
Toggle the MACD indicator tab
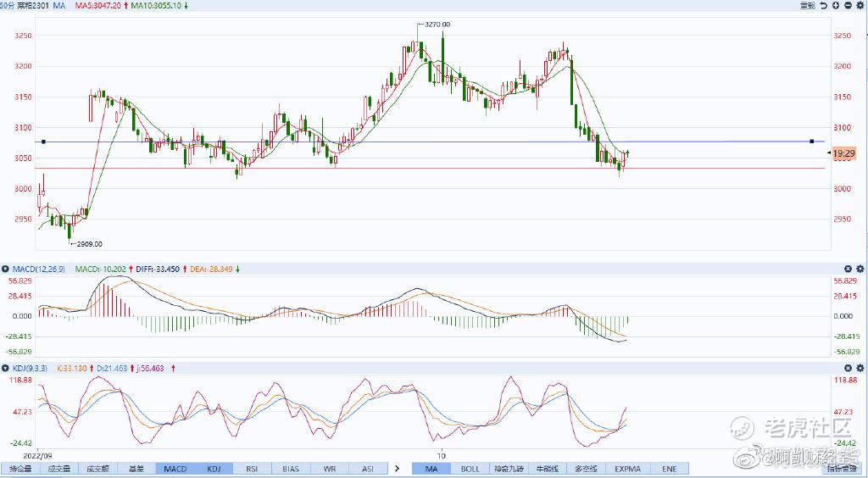[175, 469]
